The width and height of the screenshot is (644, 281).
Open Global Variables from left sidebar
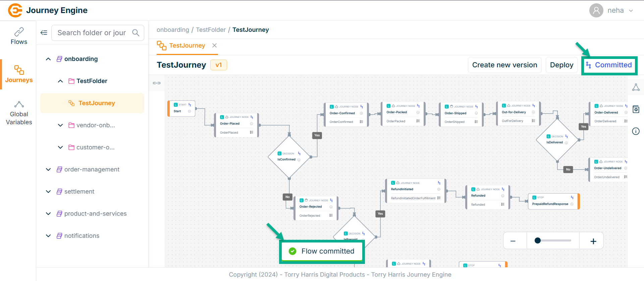19,113
